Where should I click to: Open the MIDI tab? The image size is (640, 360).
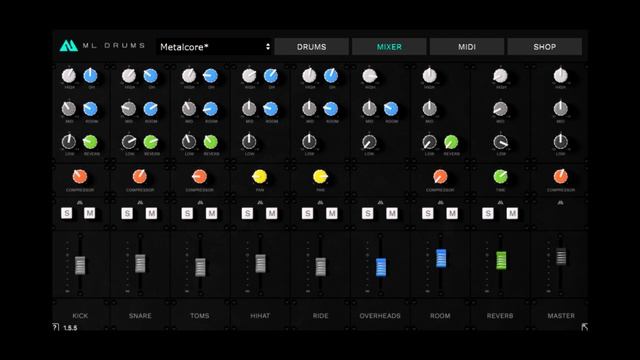coord(467,47)
